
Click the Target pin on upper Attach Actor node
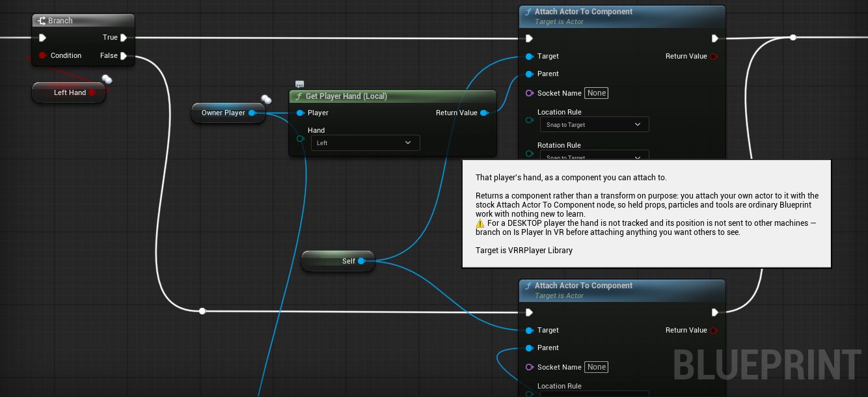point(530,57)
